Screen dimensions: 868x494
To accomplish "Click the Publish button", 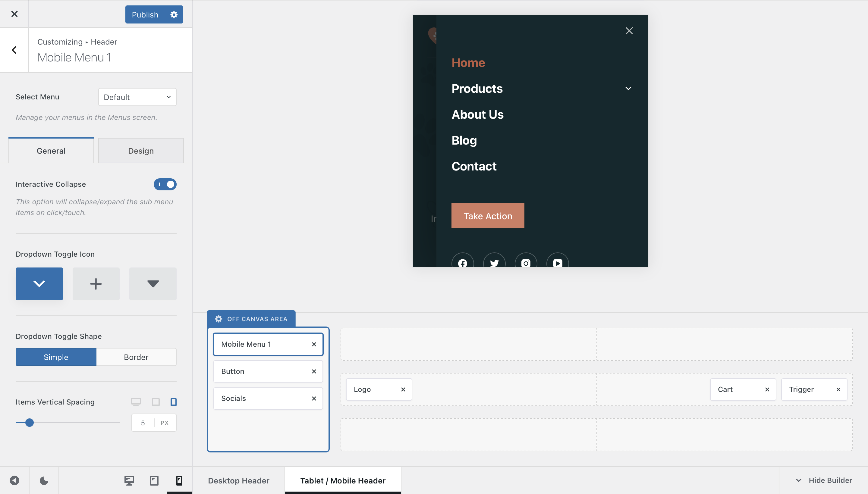I will click(x=145, y=14).
